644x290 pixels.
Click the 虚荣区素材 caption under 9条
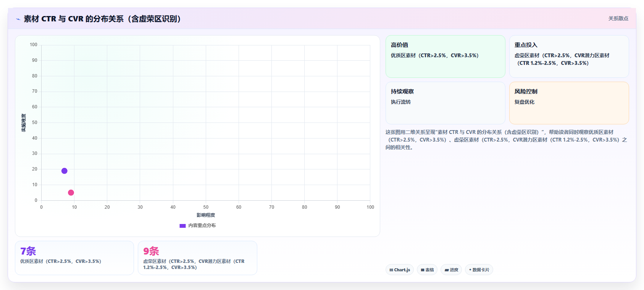tap(194, 264)
